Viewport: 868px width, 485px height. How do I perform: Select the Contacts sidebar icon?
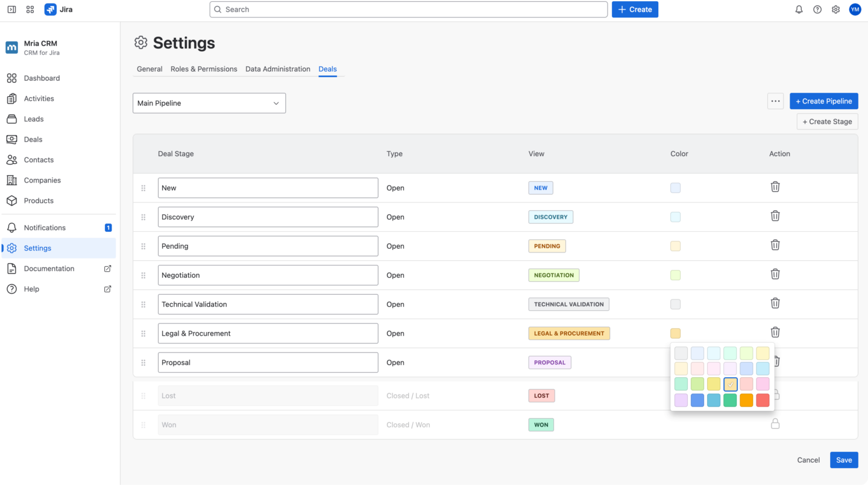(11, 160)
